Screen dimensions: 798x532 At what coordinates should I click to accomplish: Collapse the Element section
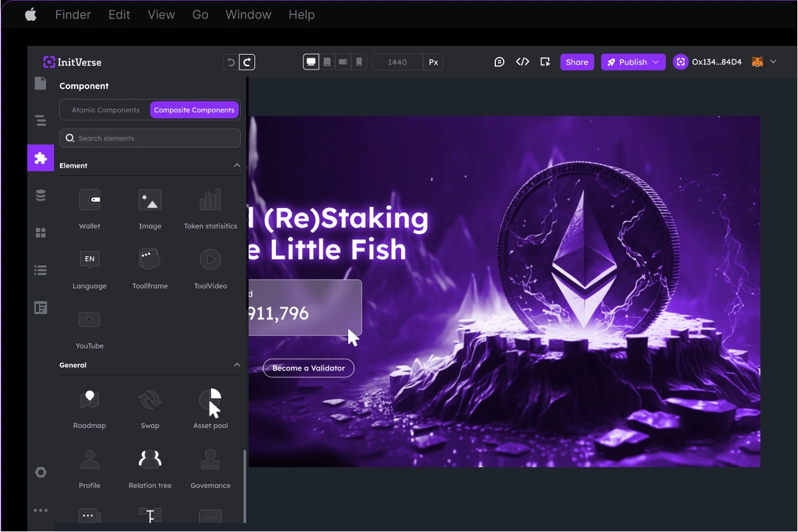(x=237, y=165)
